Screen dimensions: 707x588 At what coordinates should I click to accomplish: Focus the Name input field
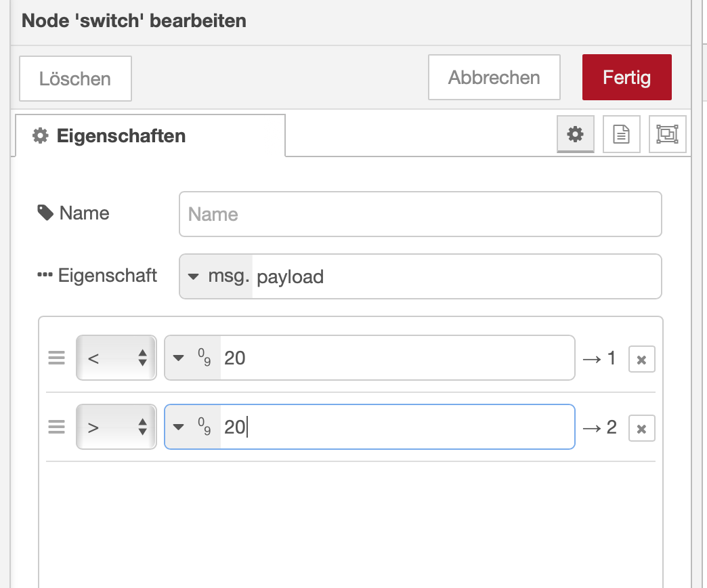[x=420, y=215]
